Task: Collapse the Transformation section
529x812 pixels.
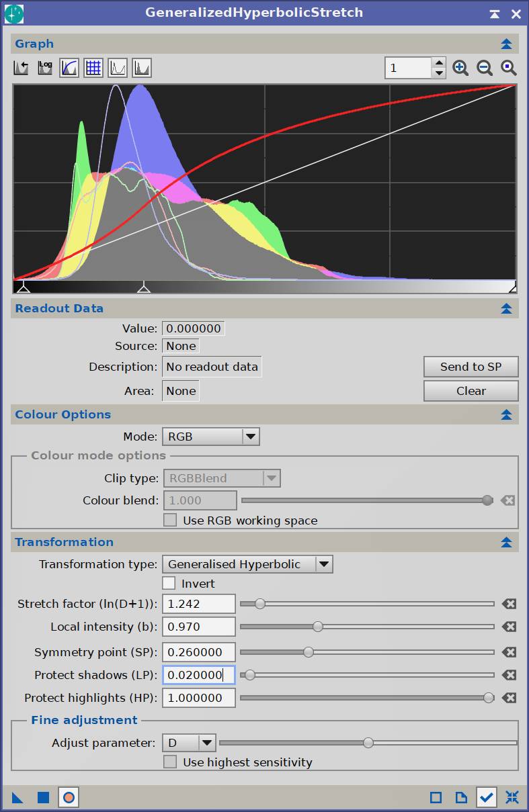Action: click(x=507, y=542)
